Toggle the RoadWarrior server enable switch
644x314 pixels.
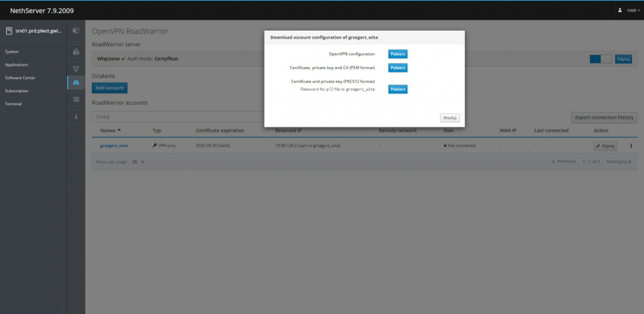tap(600, 59)
